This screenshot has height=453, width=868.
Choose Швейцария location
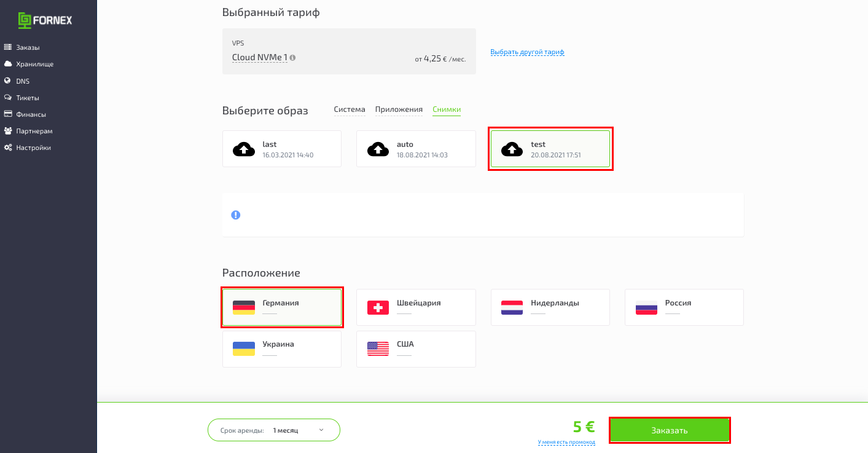pyautogui.click(x=416, y=307)
